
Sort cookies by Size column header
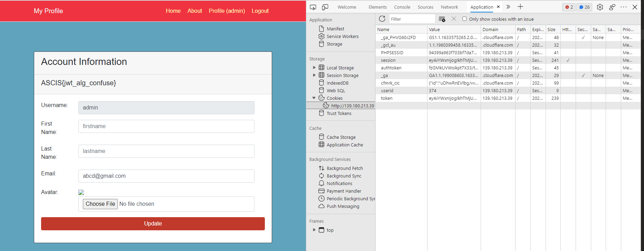pos(553,29)
